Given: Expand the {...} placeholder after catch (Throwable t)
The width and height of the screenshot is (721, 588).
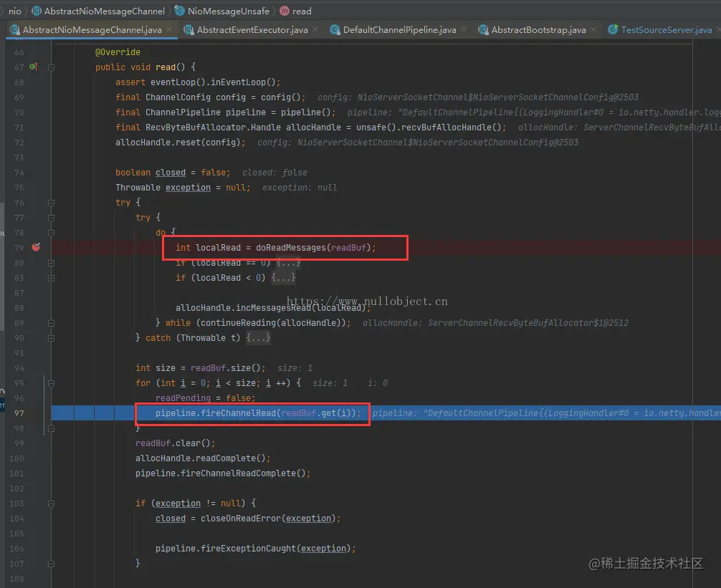Looking at the screenshot, I should point(259,337).
